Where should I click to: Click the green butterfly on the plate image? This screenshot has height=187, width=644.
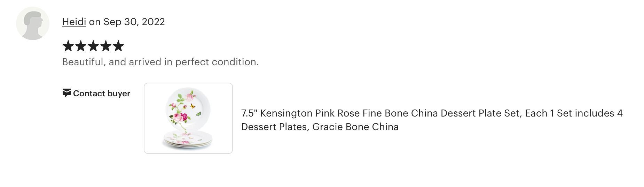click(x=199, y=113)
